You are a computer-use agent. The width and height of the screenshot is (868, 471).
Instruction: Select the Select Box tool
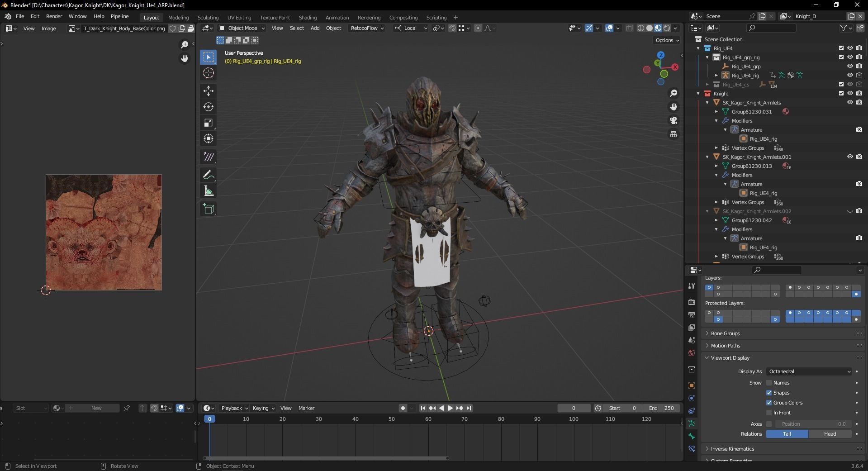click(x=209, y=57)
